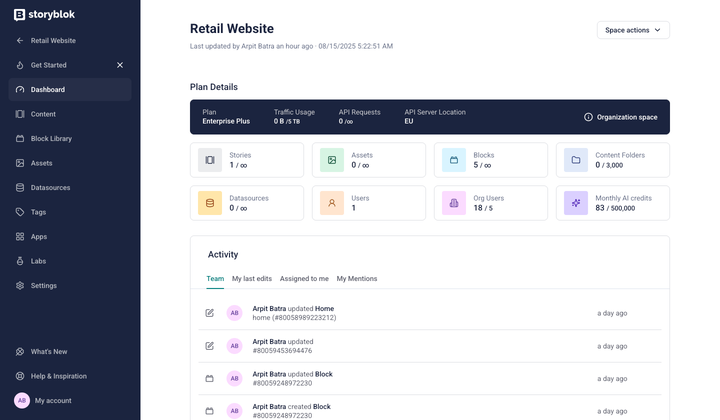Viewport: 720px width, 420px height.
Task: Open the What's New link
Action: [x=49, y=352]
